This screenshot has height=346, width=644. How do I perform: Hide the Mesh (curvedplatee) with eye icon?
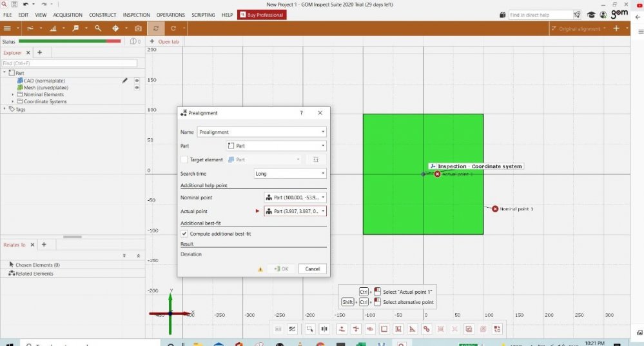(x=137, y=87)
